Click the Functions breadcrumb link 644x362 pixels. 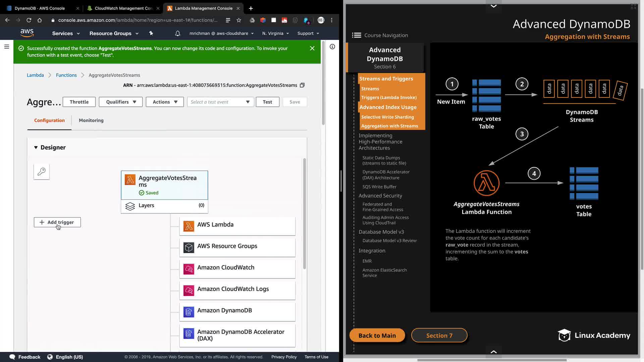point(66,75)
